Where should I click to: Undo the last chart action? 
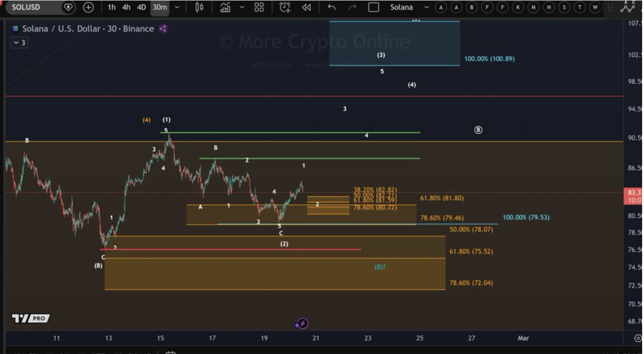332,7
